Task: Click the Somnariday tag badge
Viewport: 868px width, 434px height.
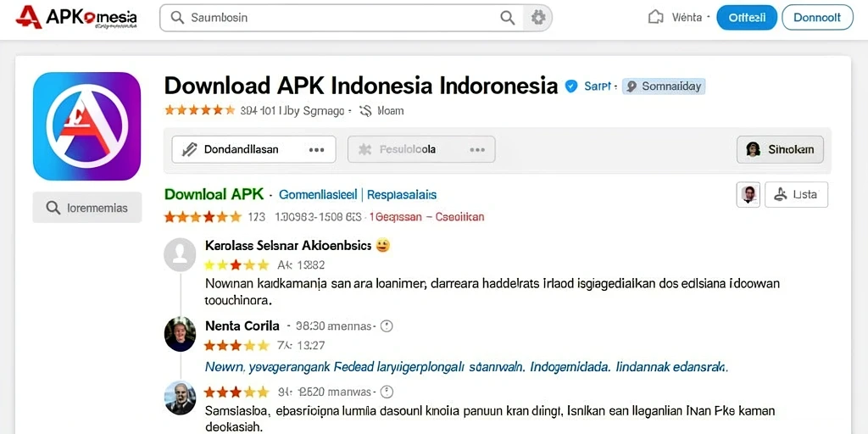Action: pos(664,86)
